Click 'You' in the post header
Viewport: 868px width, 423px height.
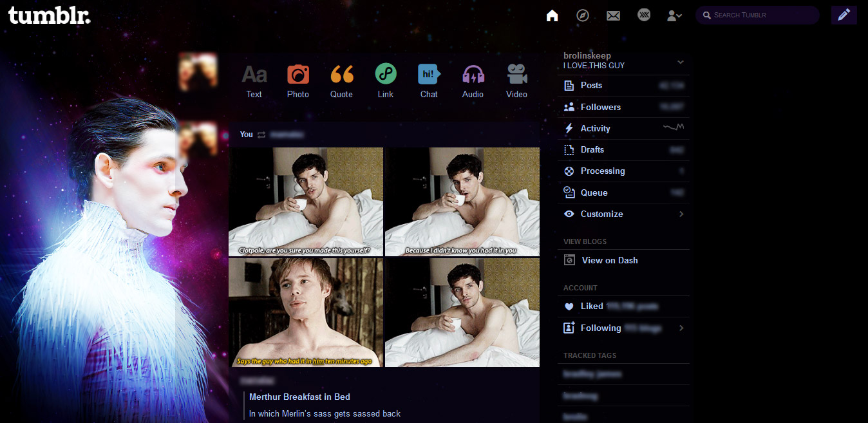click(x=247, y=135)
